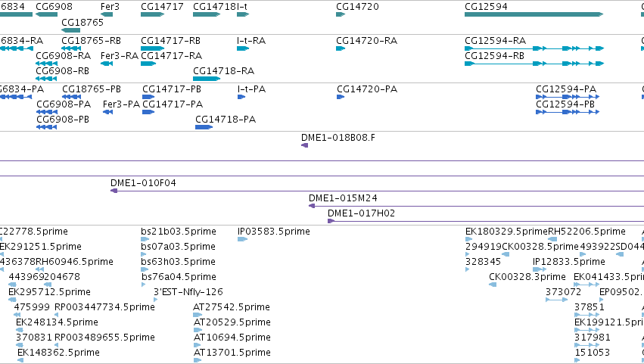
Task: Click transcript CG14717-RA
Action: 171,55
